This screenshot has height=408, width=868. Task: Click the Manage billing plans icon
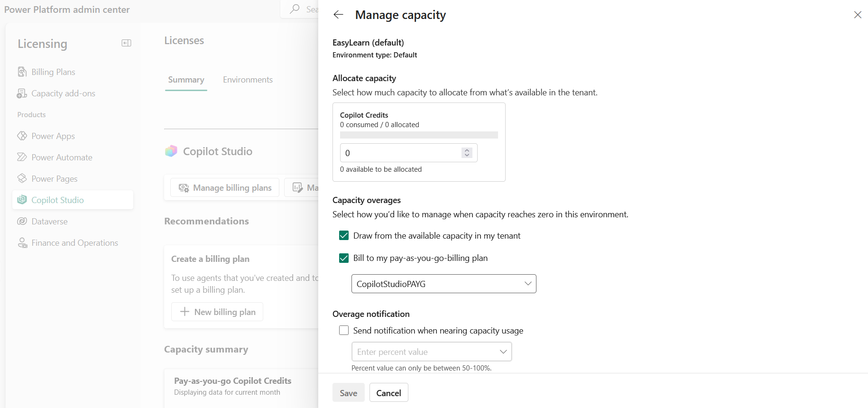pyautogui.click(x=184, y=188)
